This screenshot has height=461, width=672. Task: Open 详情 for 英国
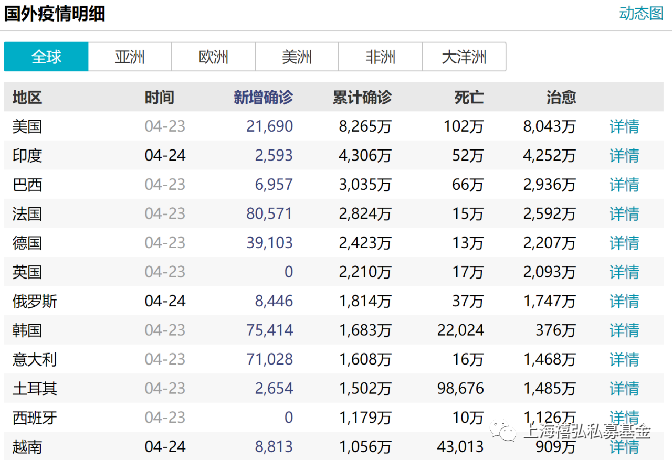click(624, 272)
